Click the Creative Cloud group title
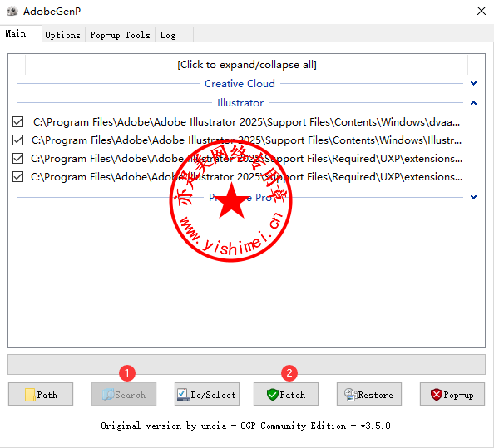The image size is (494, 448). 240,83
